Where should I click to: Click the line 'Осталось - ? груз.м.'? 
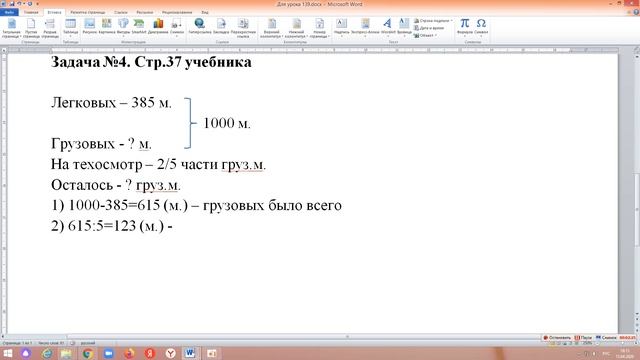tap(116, 185)
